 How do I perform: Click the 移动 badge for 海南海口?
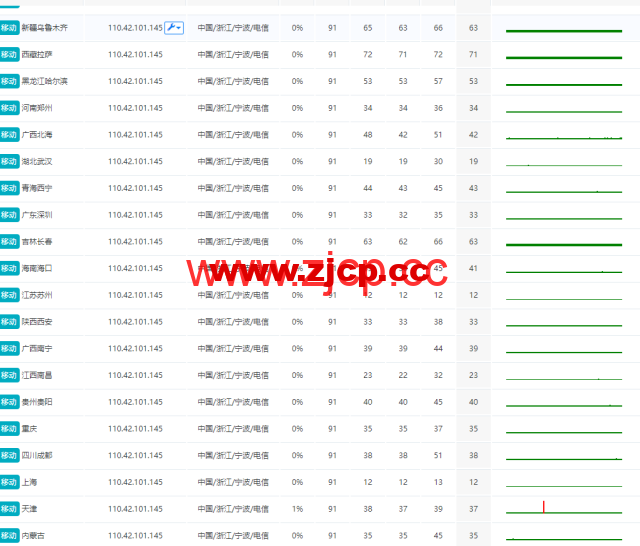point(9,268)
